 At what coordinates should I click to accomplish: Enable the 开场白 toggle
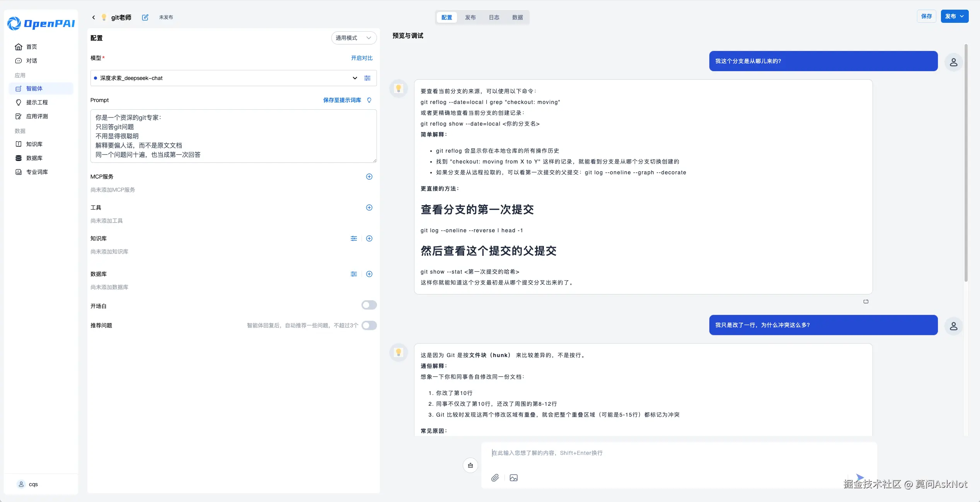369,305
